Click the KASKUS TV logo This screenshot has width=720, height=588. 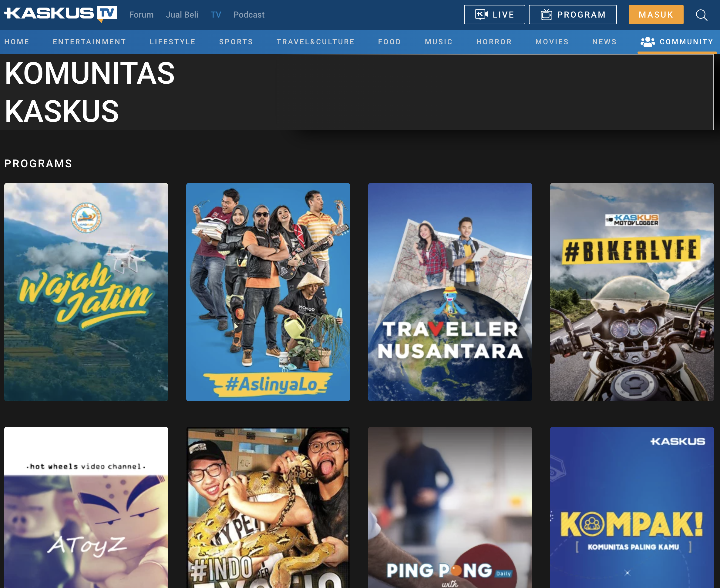61,14
